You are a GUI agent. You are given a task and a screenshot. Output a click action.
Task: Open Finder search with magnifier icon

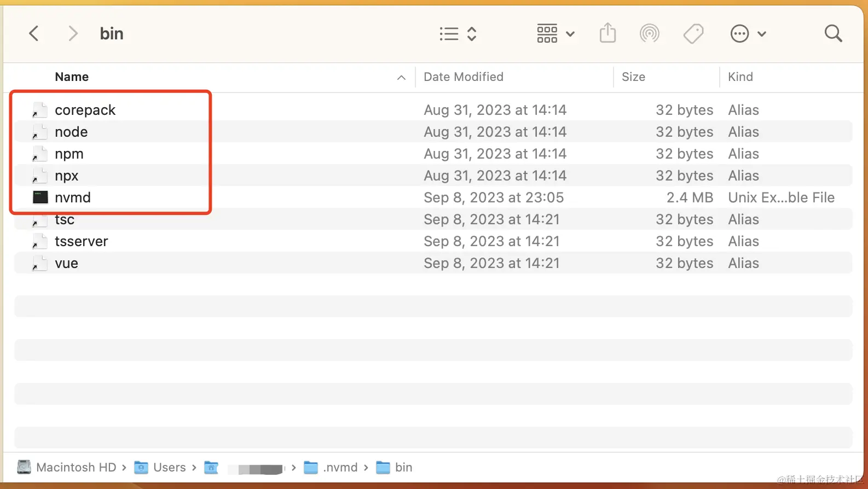coord(833,34)
